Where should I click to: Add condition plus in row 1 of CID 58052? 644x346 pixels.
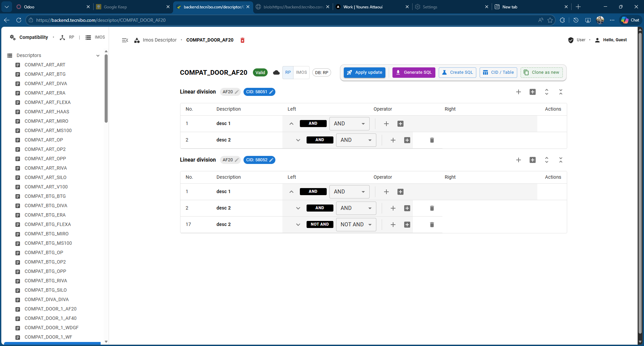coord(386,192)
